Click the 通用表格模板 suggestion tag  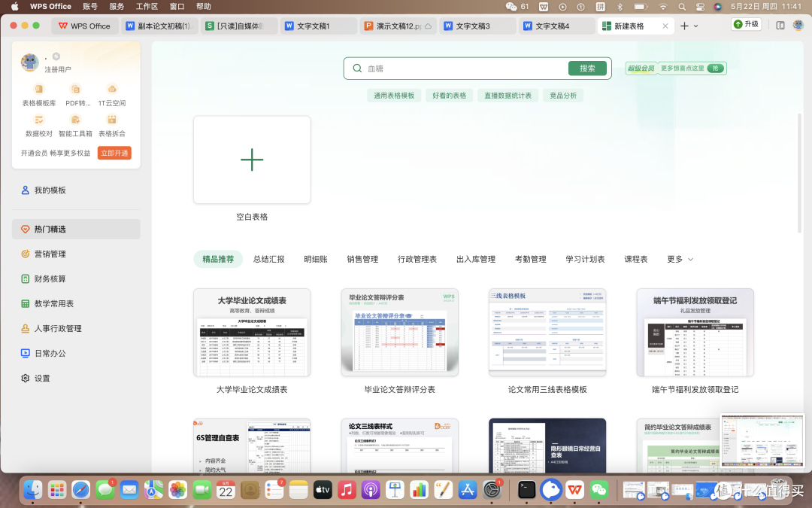point(394,96)
